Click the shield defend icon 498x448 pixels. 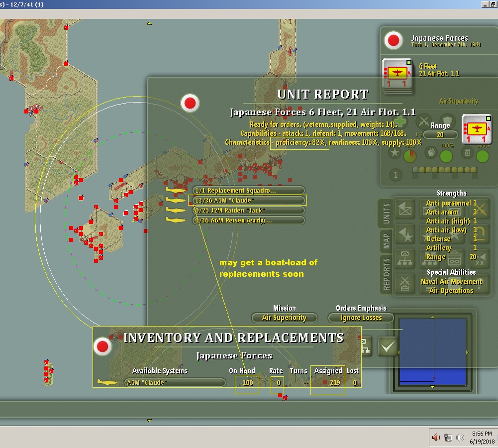[448, 121]
